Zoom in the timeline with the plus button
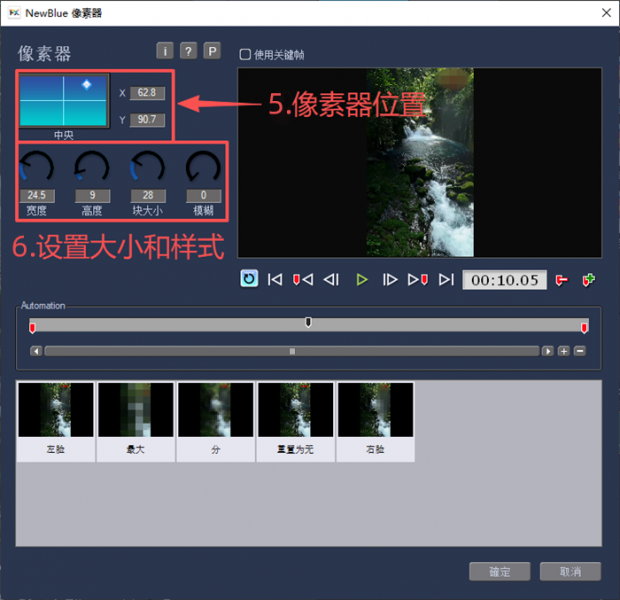The height and width of the screenshot is (600, 620). (563, 351)
